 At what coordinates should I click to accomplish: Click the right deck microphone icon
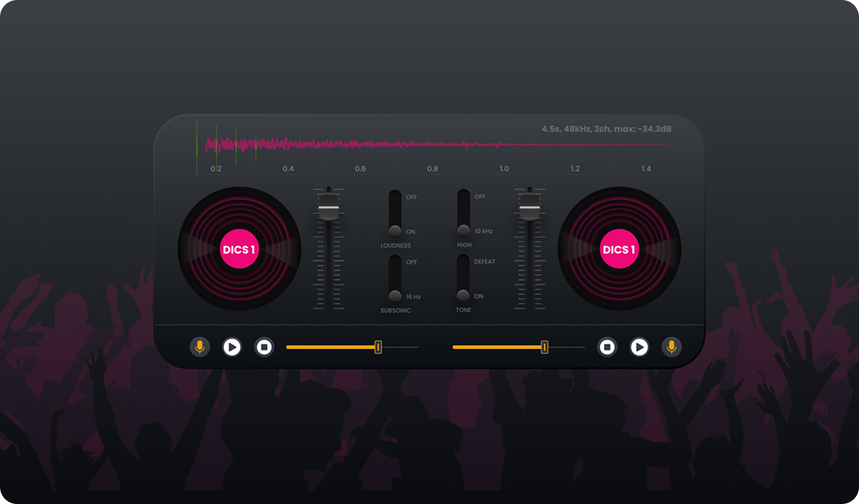(671, 347)
